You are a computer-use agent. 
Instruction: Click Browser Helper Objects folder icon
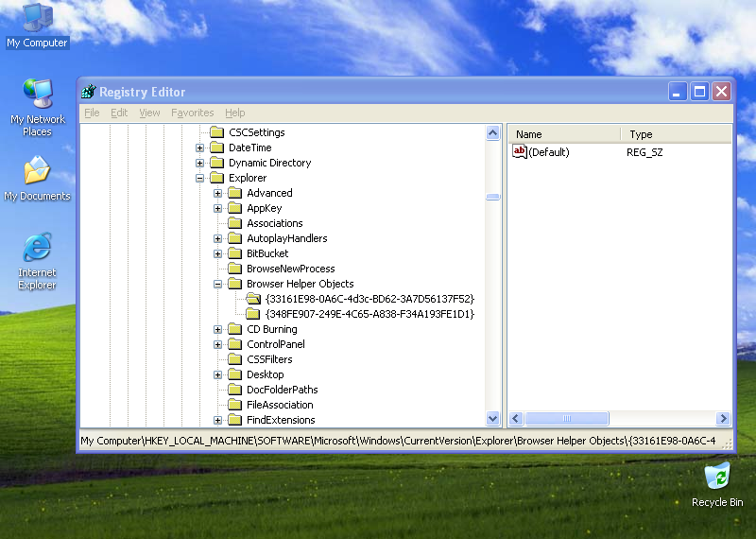[234, 284]
